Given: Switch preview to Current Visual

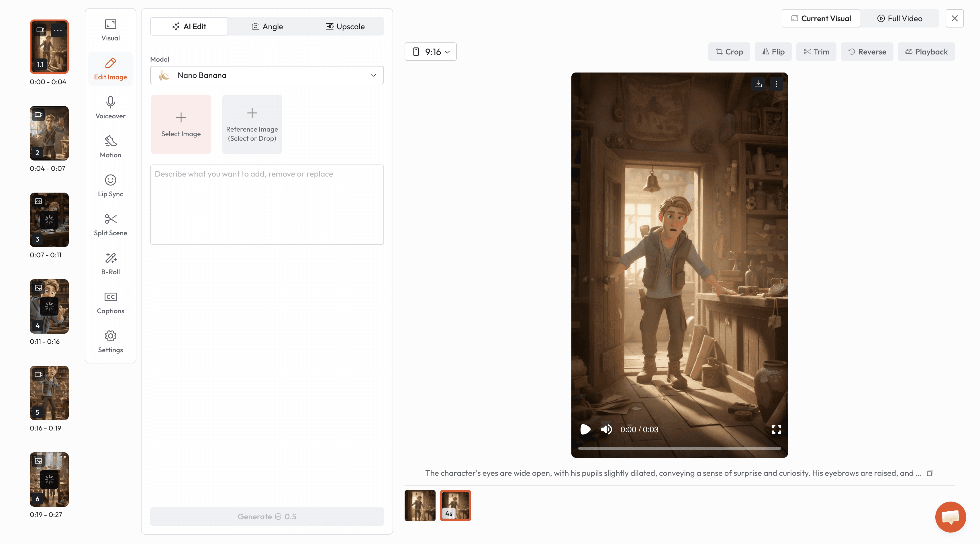Looking at the screenshot, I should pyautogui.click(x=821, y=18).
